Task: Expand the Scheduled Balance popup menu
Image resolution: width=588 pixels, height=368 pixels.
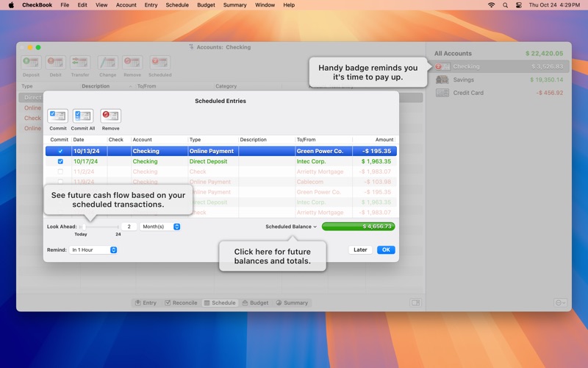Action: (x=291, y=227)
